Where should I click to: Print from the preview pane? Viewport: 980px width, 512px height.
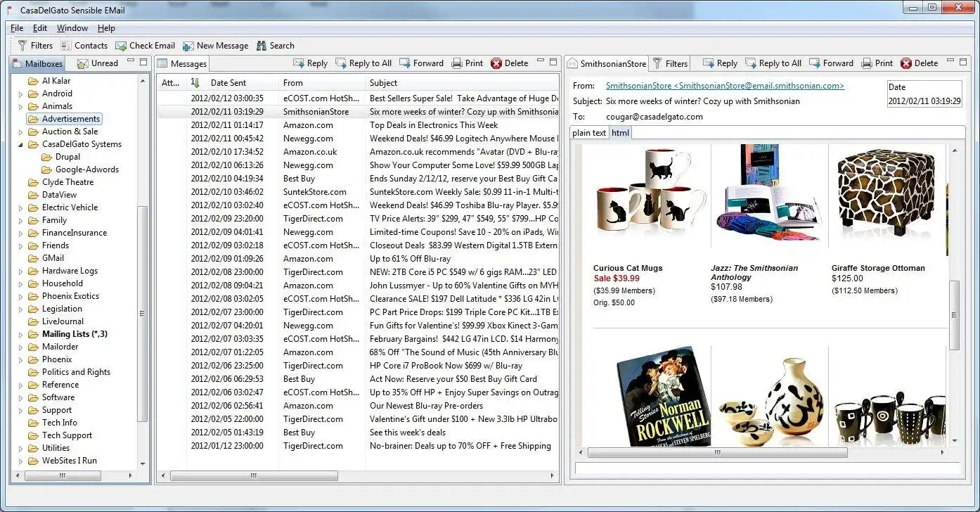877,63
